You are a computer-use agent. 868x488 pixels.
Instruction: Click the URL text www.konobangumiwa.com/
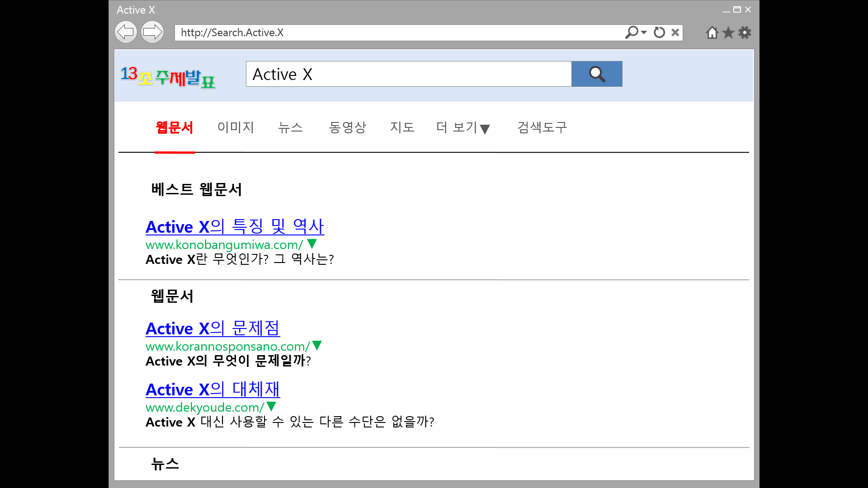pyautogui.click(x=224, y=245)
